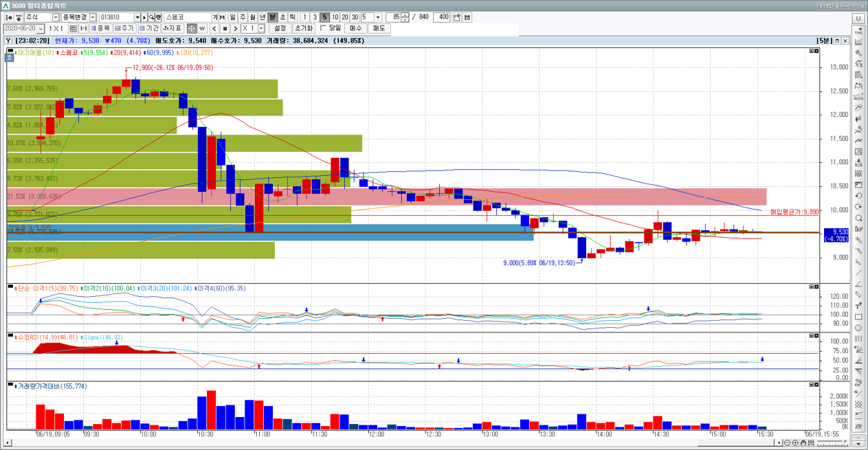The height and width of the screenshot is (450, 868).
Task: Select the ellipse drawing tool
Action: tap(858, 327)
